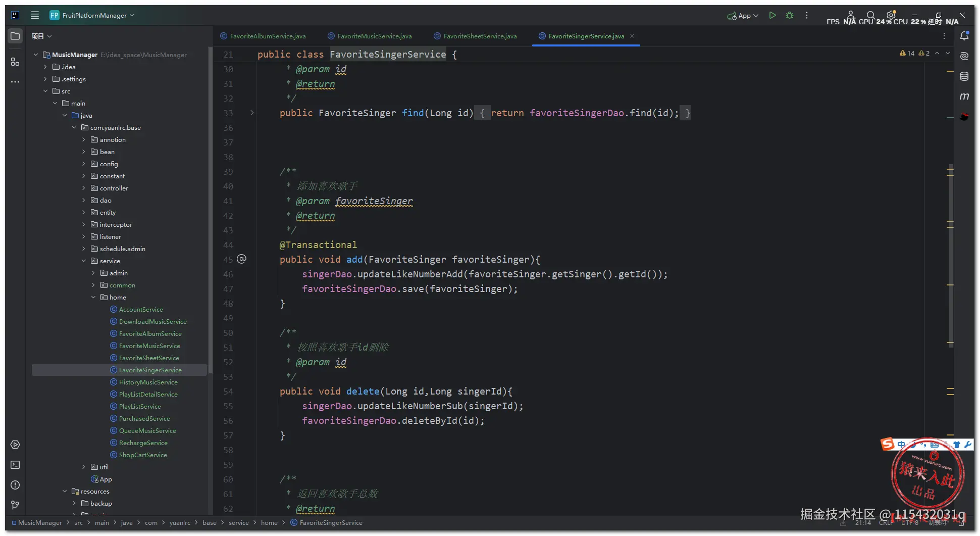Viewport: 980px width, 536px height.
Task: Click the home breadcrumb segment
Action: [269, 522]
